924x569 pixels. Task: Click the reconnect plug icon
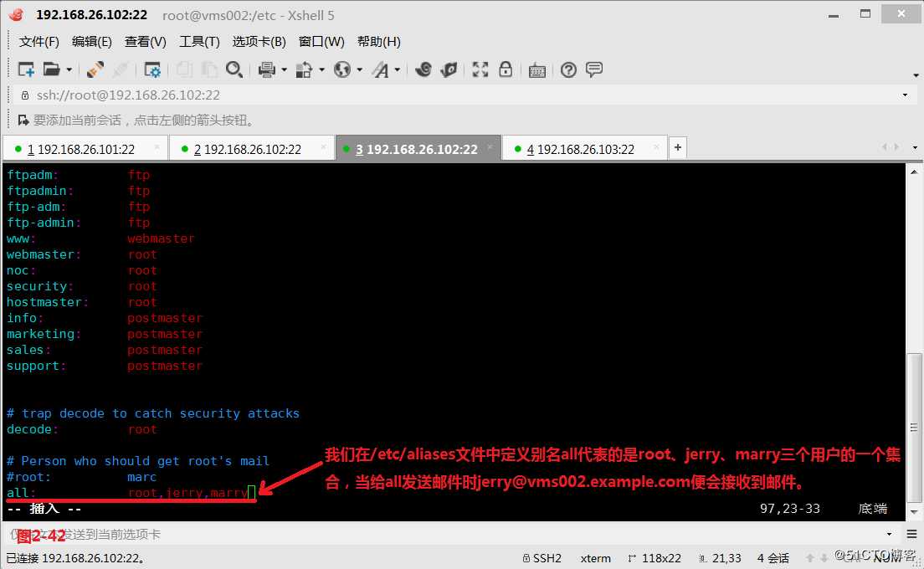[x=95, y=69]
